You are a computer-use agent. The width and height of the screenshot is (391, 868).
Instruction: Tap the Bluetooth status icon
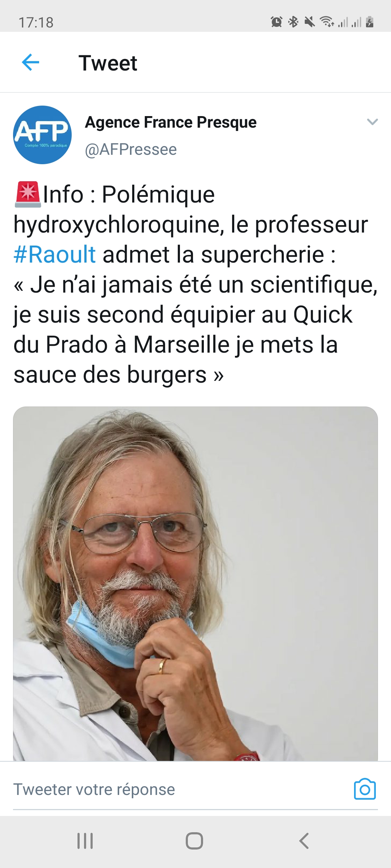pyautogui.click(x=293, y=22)
